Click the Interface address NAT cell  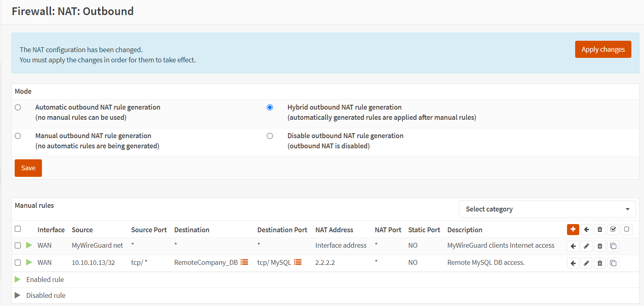(341, 245)
